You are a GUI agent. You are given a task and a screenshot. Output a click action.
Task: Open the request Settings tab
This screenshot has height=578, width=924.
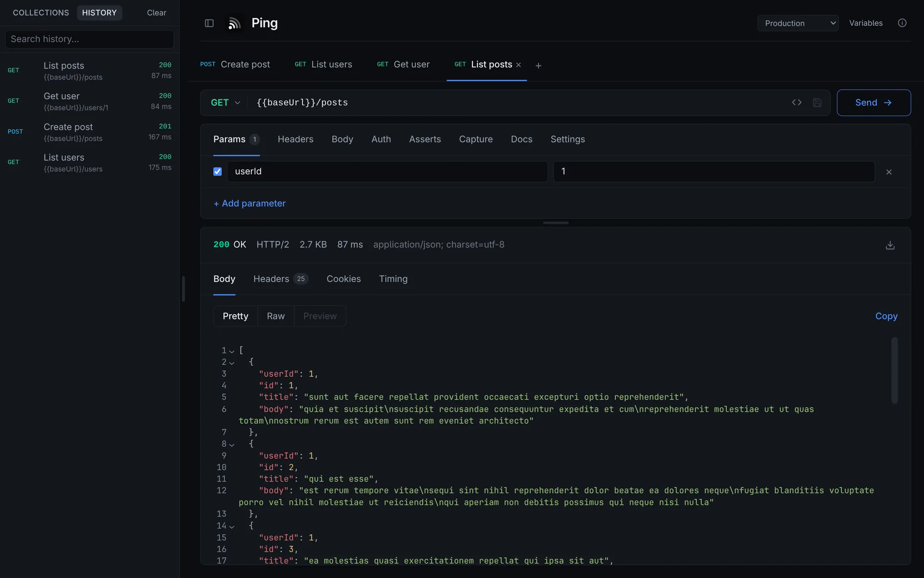[567, 139]
